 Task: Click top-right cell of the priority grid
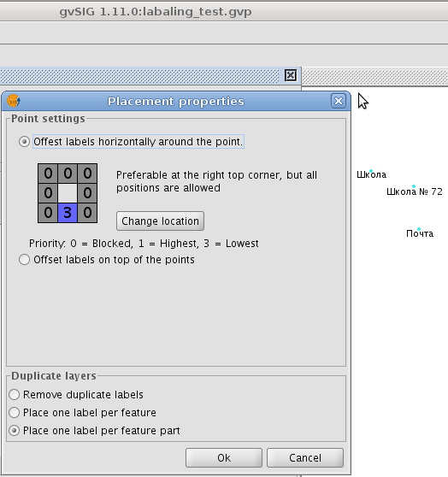tap(87, 174)
